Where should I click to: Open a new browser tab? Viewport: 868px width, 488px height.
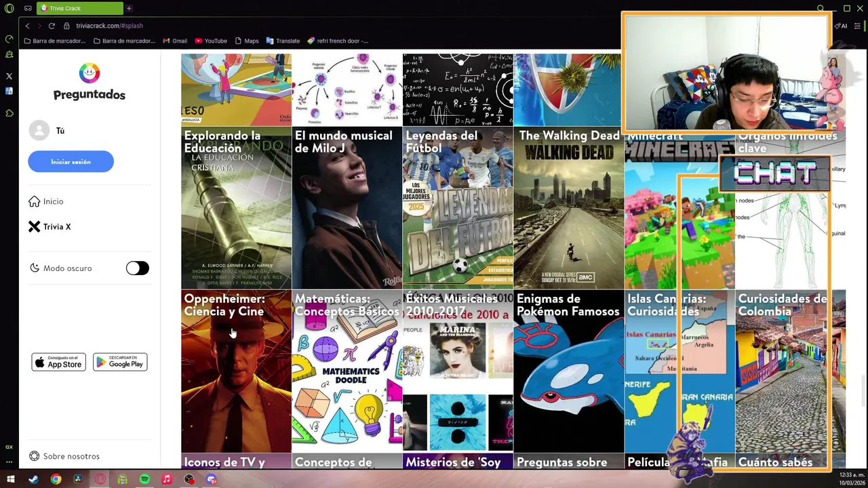128,8
